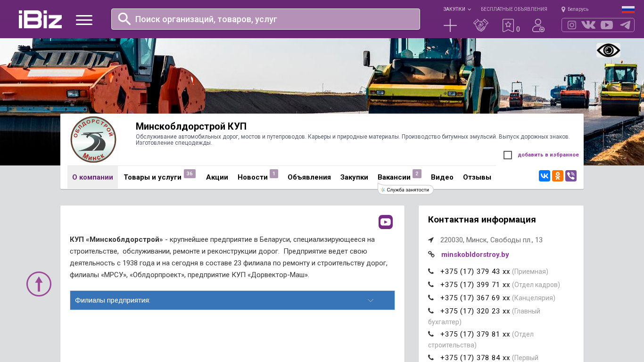Open the hamburger menu icon

pos(84,20)
